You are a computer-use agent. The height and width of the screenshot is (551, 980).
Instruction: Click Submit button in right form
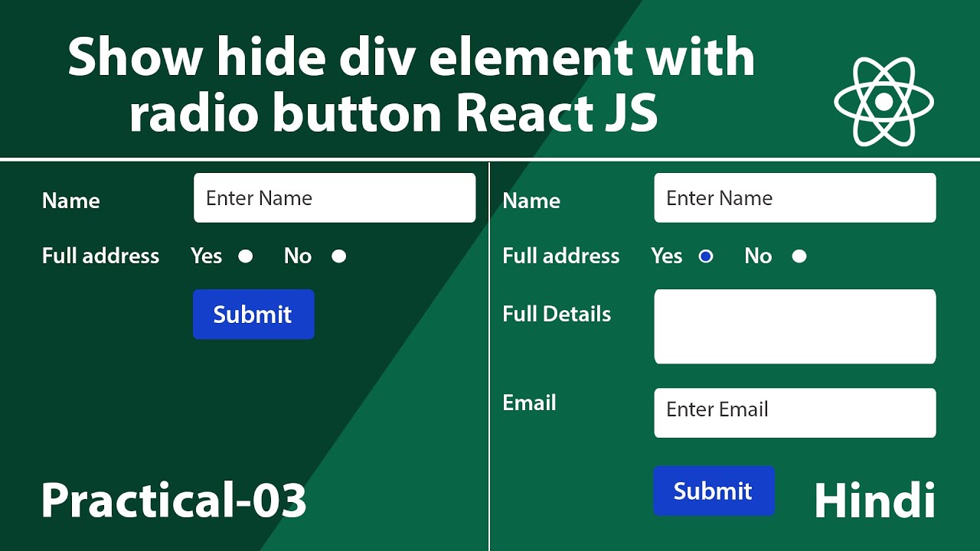[x=714, y=491]
